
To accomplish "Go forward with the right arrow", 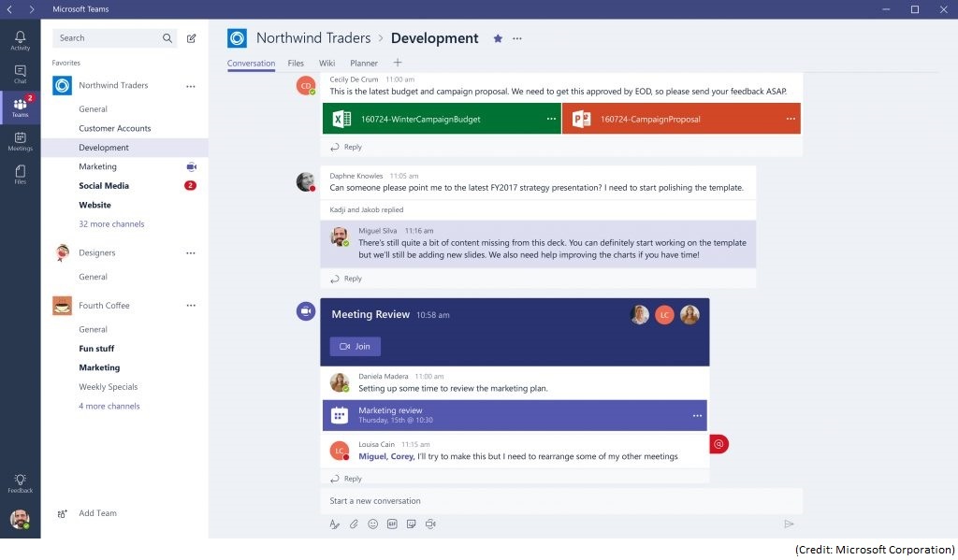I will [32, 9].
